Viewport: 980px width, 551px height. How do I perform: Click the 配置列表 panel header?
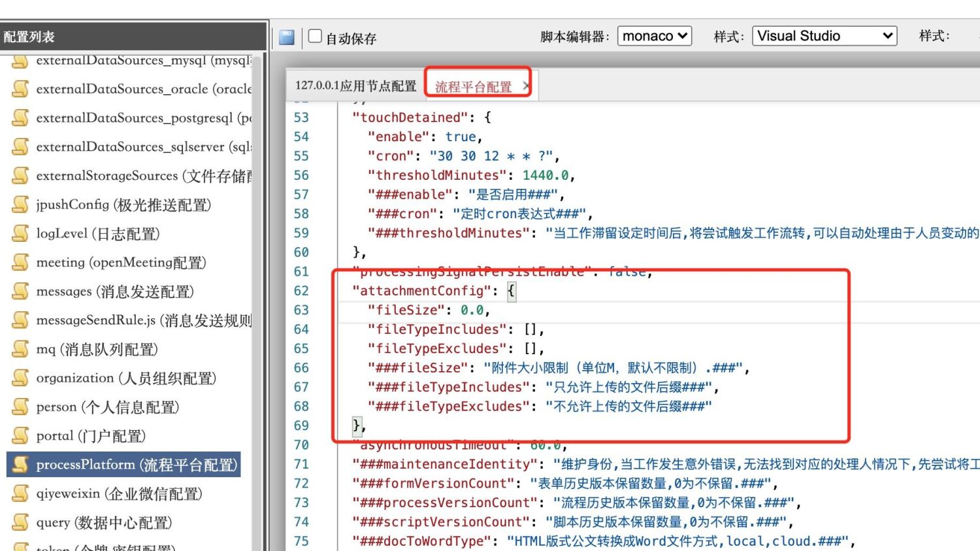pos(133,37)
